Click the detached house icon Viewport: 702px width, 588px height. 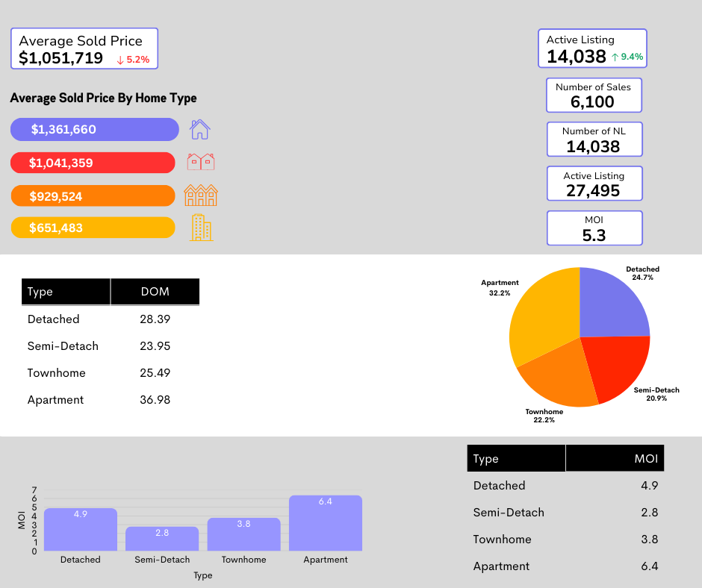tap(199, 130)
